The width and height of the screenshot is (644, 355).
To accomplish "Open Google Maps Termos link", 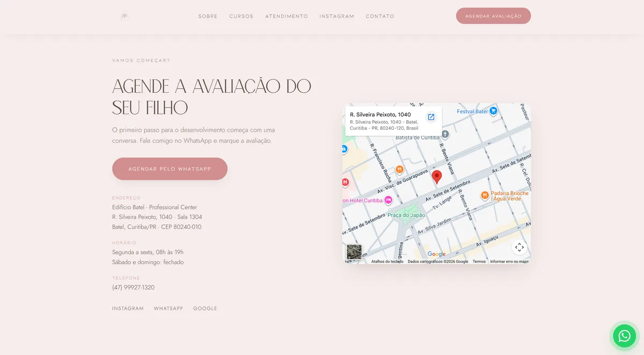I will click(479, 262).
